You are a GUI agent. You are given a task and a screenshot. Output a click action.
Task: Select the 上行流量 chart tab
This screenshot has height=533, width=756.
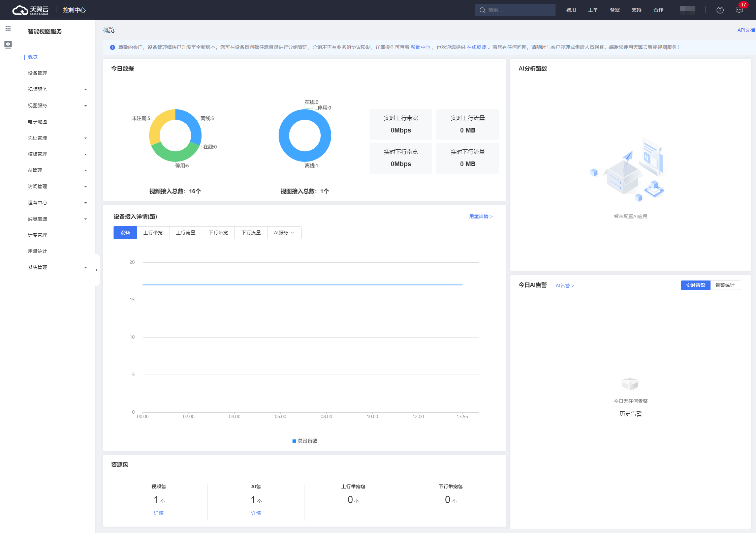pos(186,233)
